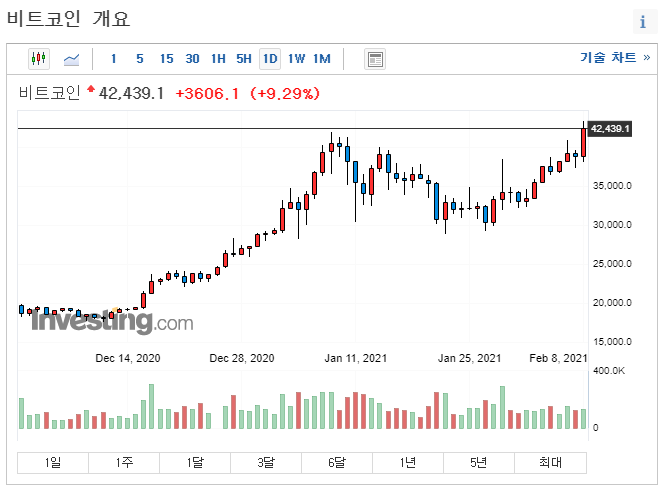665x503 pixels.
Task: Click the tallest green volume bar near Dec 14
Action: click(x=151, y=406)
